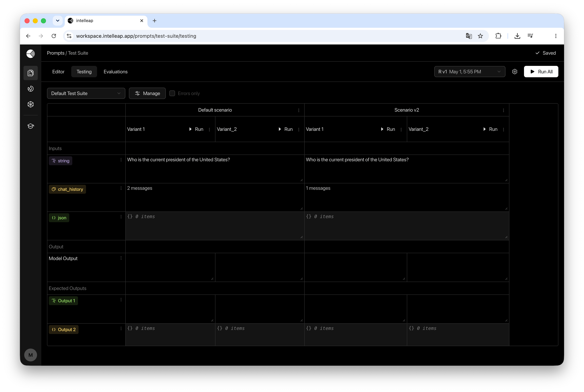The height and width of the screenshot is (392, 584).
Task: Click the Run All button
Action: (x=541, y=72)
